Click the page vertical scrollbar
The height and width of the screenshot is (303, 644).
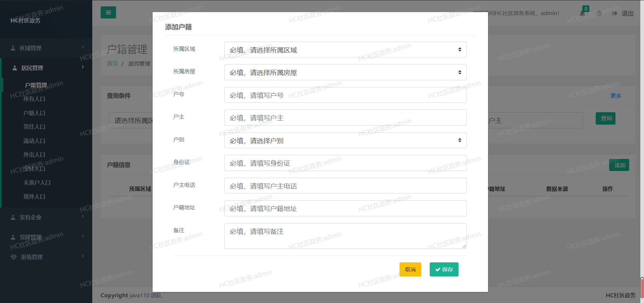[642, 287]
